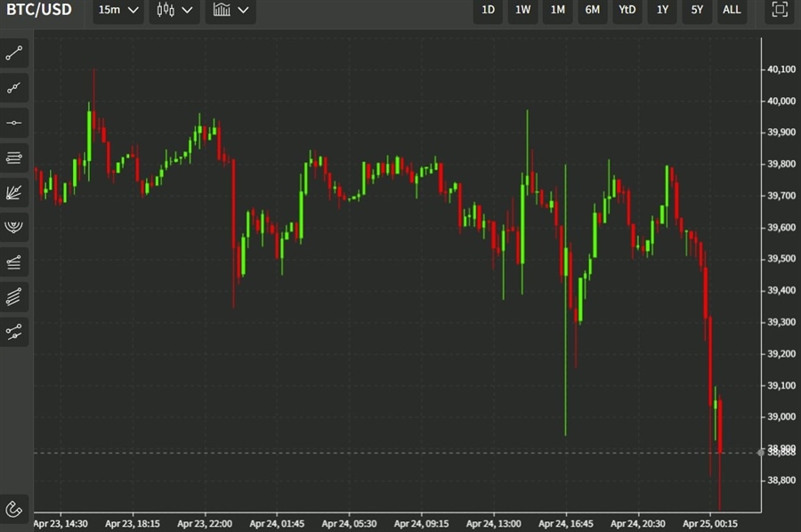Click the YtD range button
This screenshot has height=532, width=801.
(627, 10)
